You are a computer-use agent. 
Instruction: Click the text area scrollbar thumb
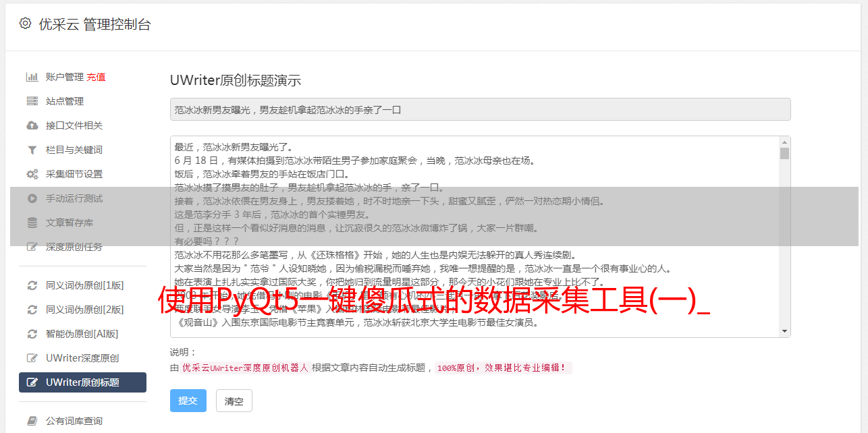coord(784,153)
